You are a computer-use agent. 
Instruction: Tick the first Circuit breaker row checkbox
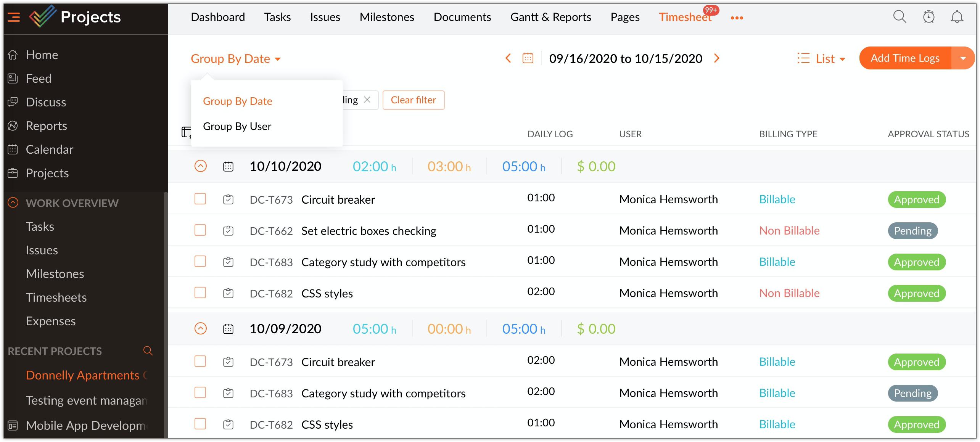click(x=200, y=199)
